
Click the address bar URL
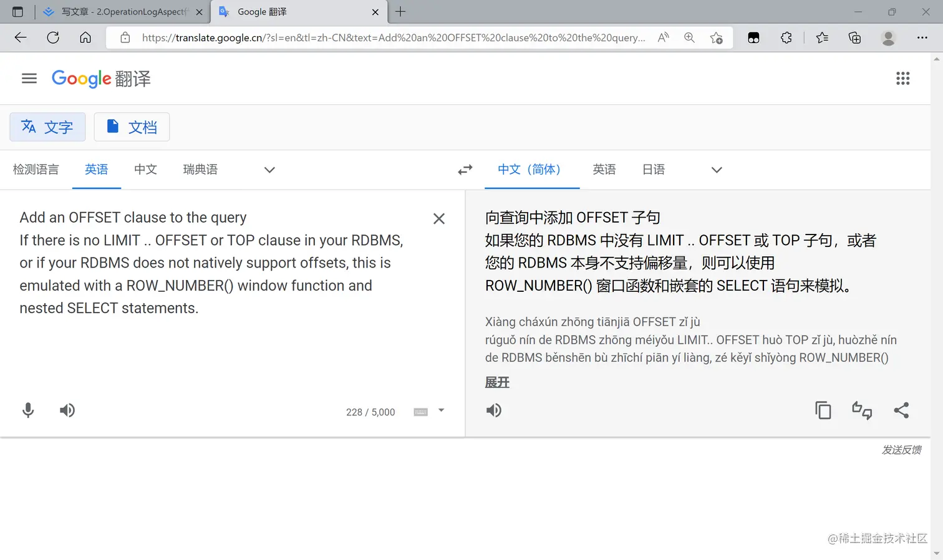coord(393,37)
